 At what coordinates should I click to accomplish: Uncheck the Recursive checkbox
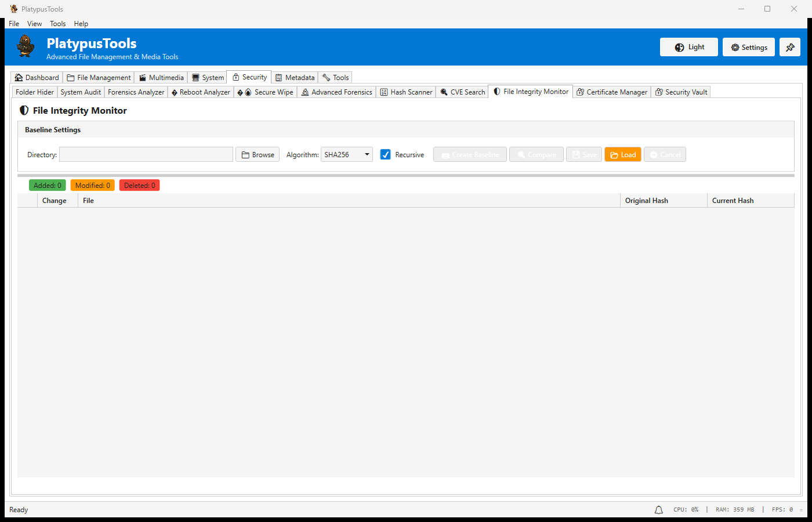[385, 154]
